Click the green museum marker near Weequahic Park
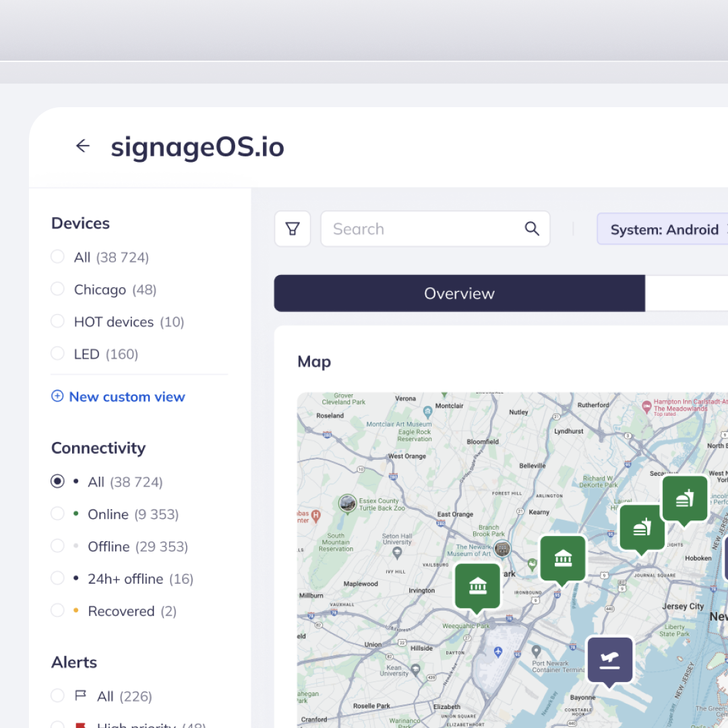The image size is (728, 728). coord(477,586)
